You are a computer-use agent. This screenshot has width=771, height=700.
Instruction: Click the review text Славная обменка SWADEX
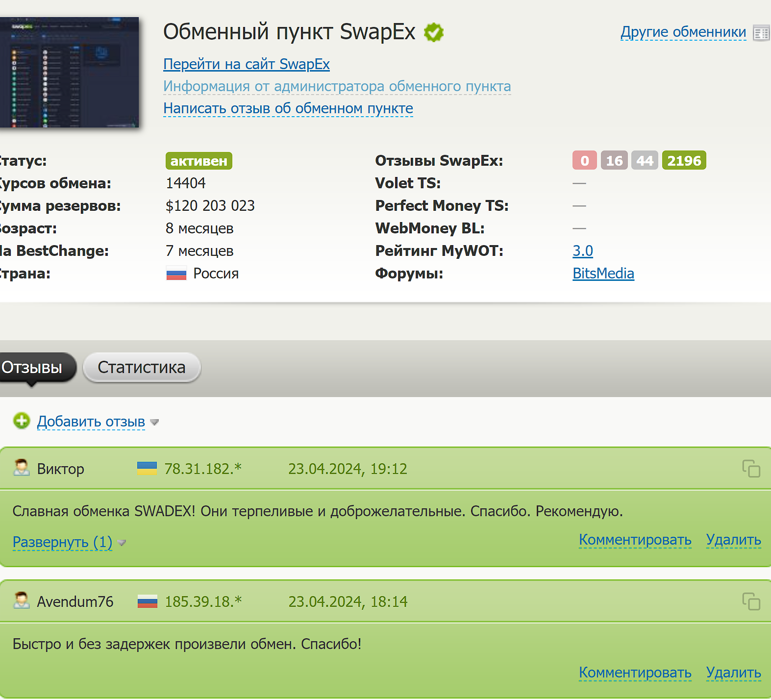318,511
